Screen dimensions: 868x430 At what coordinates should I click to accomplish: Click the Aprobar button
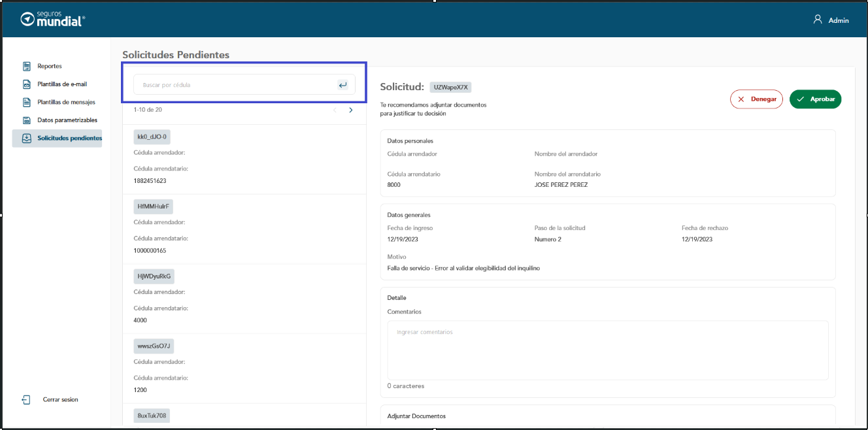pyautogui.click(x=815, y=99)
